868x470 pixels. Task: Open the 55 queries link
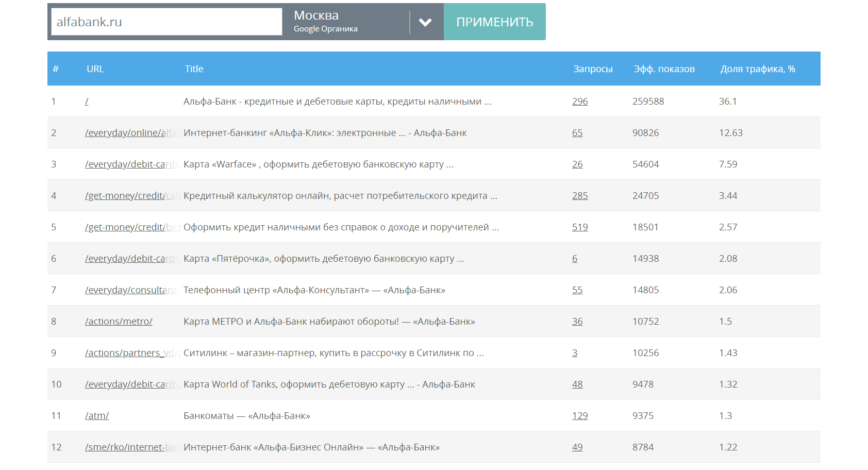click(x=577, y=290)
